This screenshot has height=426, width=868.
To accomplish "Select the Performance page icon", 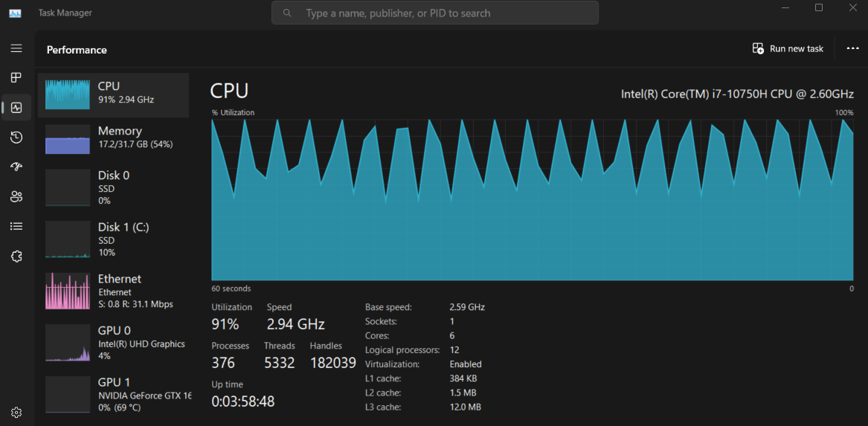I will (16, 108).
